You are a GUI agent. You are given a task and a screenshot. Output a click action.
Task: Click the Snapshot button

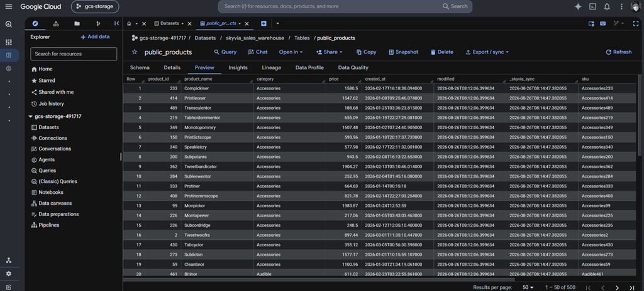pos(403,52)
